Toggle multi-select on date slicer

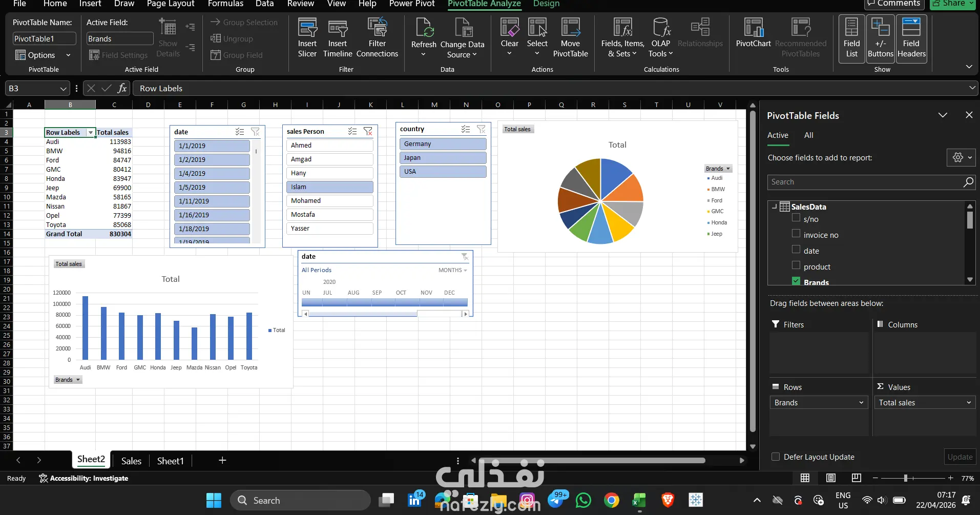tap(240, 132)
